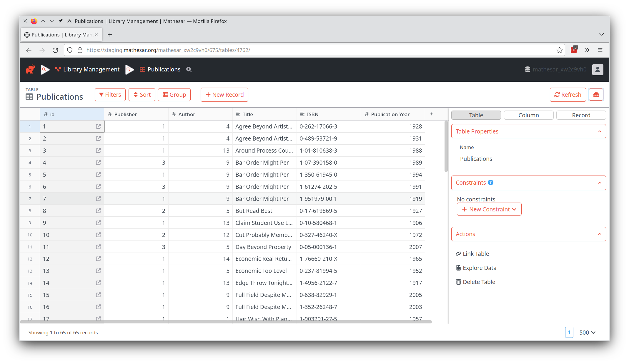The image size is (629, 364).
Task: Open the user account icon
Action: pos(598,69)
